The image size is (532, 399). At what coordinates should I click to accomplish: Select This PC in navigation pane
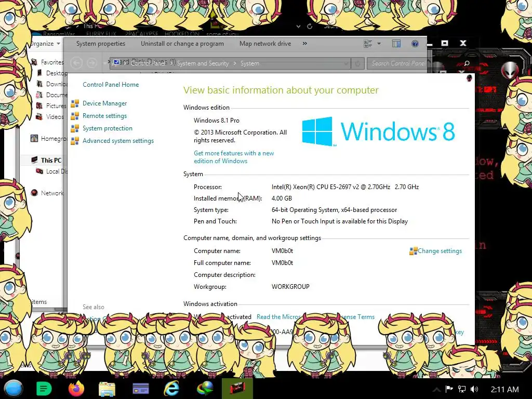[46, 160]
